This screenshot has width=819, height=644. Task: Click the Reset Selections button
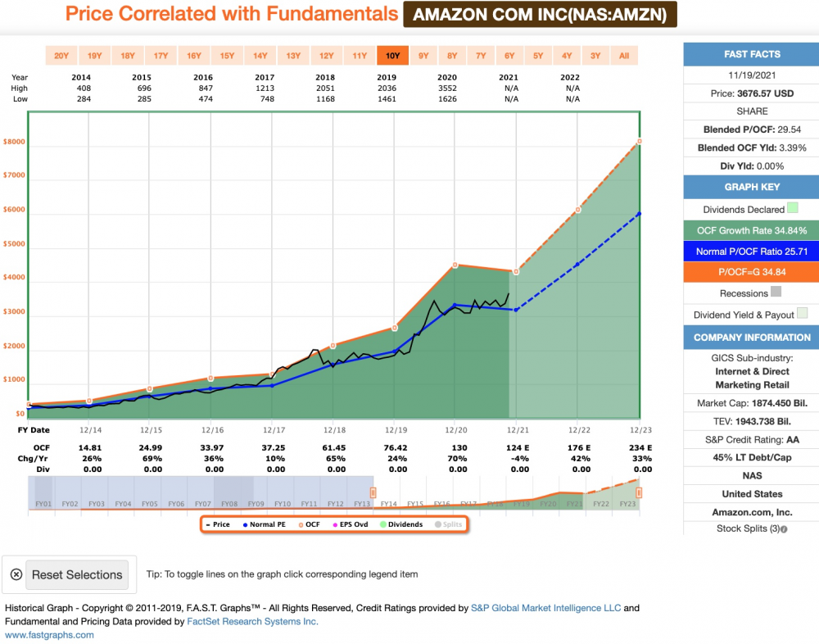[77, 575]
